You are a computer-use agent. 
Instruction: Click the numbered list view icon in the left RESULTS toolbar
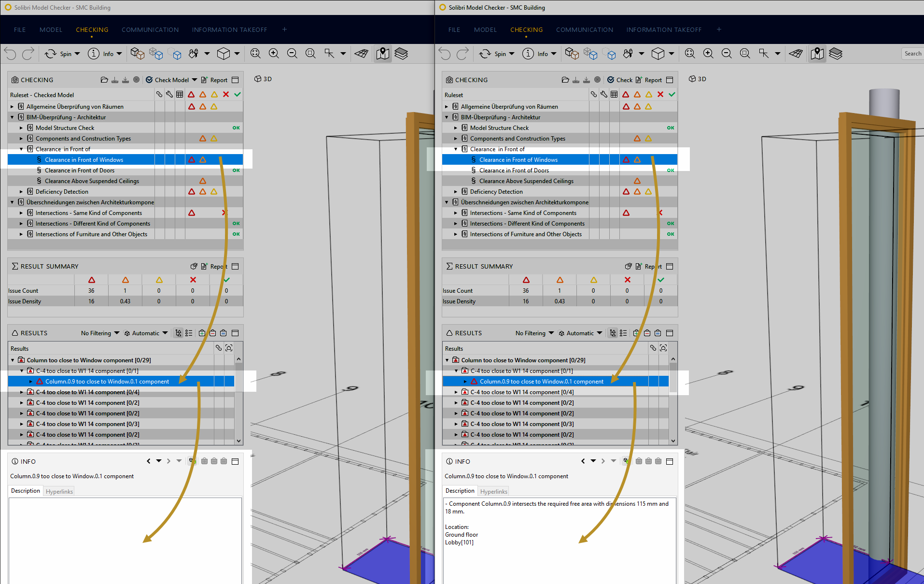click(189, 333)
